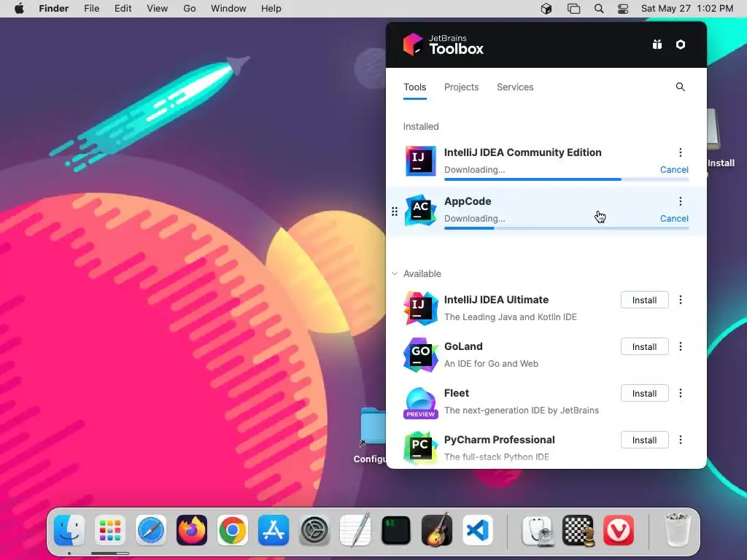This screenshot has height=560, width=747.
Task: Open Toolbox settings hexagon icon
Action: (x=681, y=44)
